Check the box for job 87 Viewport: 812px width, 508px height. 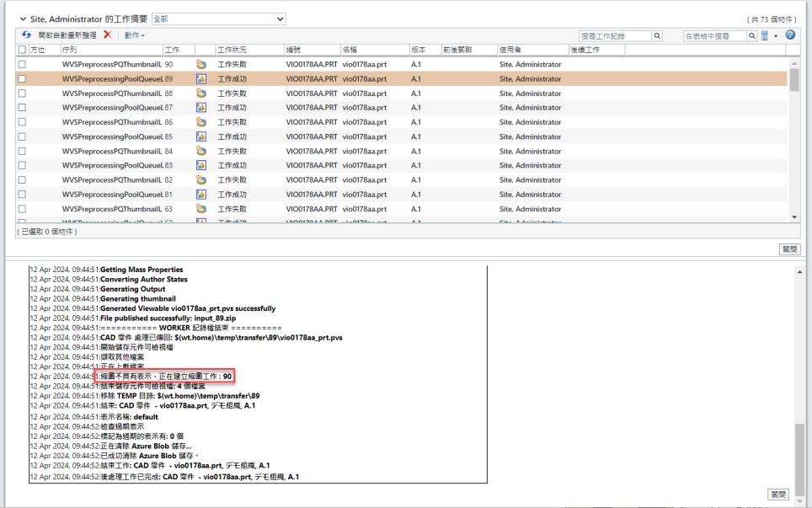tap(22, 108)
